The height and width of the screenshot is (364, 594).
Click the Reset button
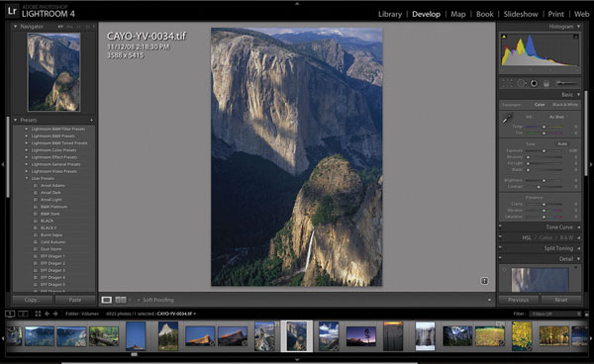(561, 300)
